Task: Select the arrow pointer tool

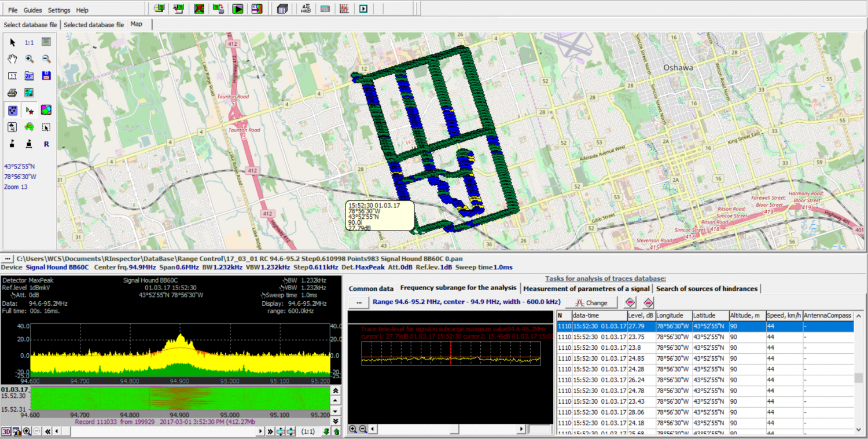Action: (12, 42)
